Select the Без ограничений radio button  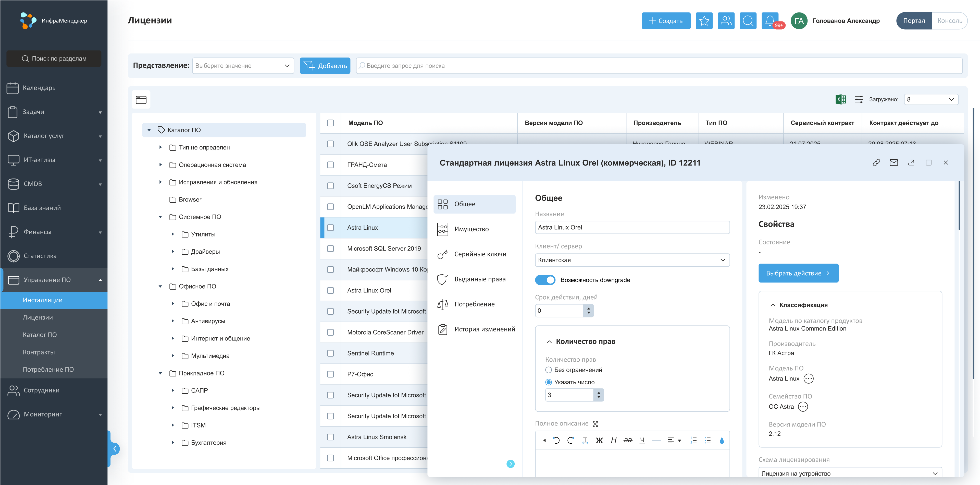click(x=548, y=370)
